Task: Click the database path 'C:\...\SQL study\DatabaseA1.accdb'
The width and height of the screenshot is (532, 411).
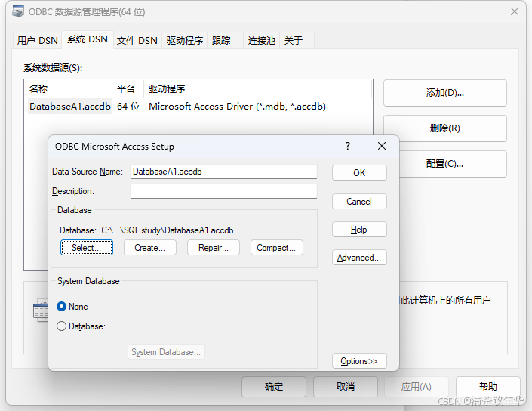Action: click(168, 230)
